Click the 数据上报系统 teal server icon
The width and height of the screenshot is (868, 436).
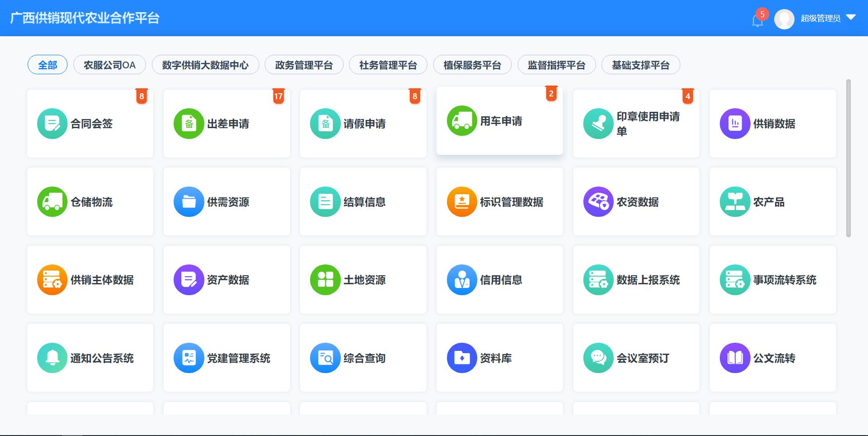click(x=598, y=280)
